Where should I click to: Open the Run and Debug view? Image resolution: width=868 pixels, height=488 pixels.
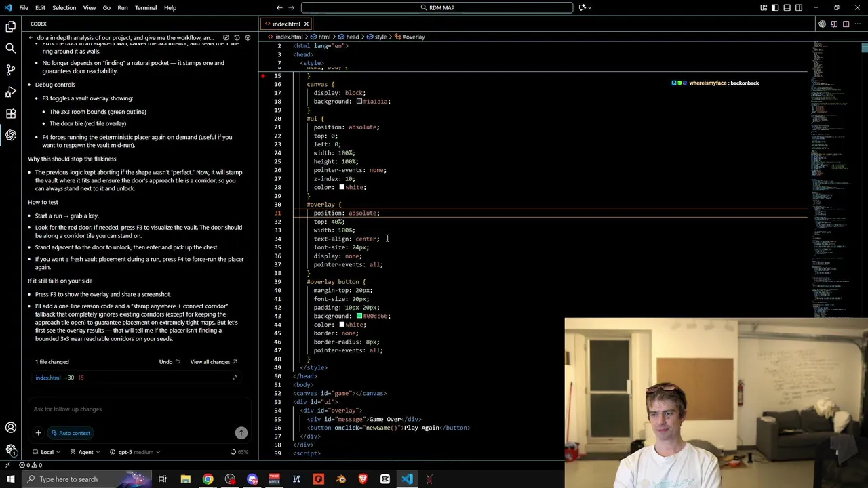click(11, 91)
